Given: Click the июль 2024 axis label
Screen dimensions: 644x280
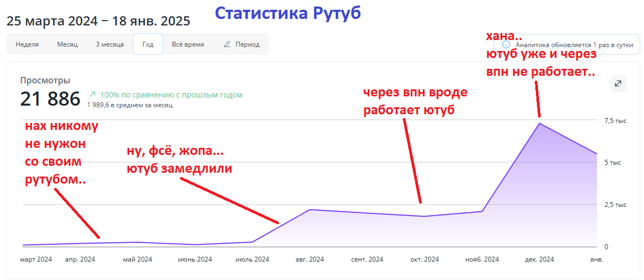Looking at the screenshot, I should 252,259.
